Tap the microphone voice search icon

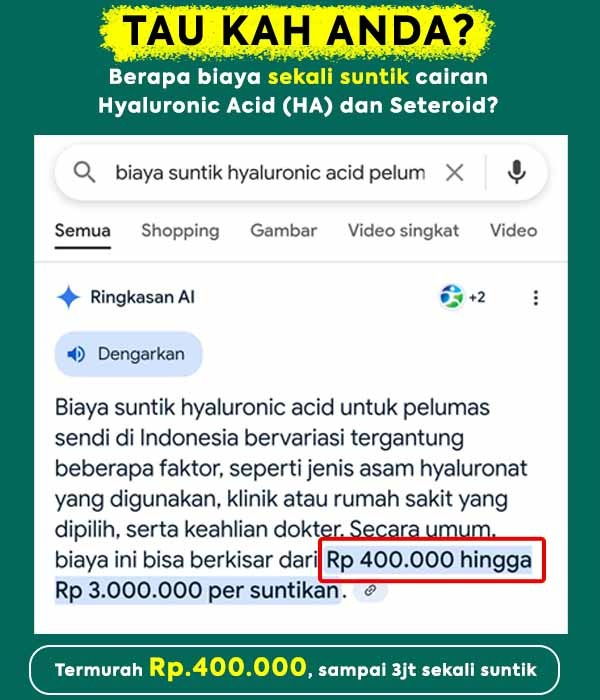pyautogui.click(x=517, y=172)
